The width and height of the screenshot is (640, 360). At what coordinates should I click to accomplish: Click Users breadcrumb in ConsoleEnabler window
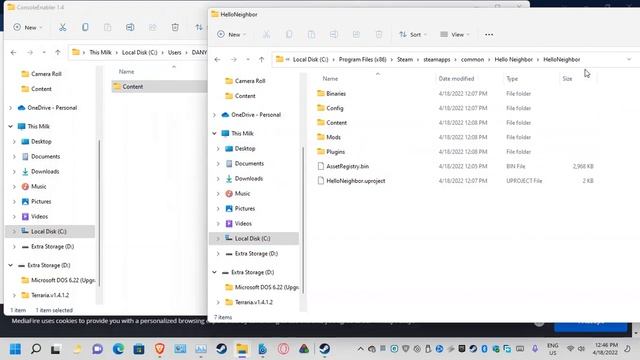tap(175, 52)
